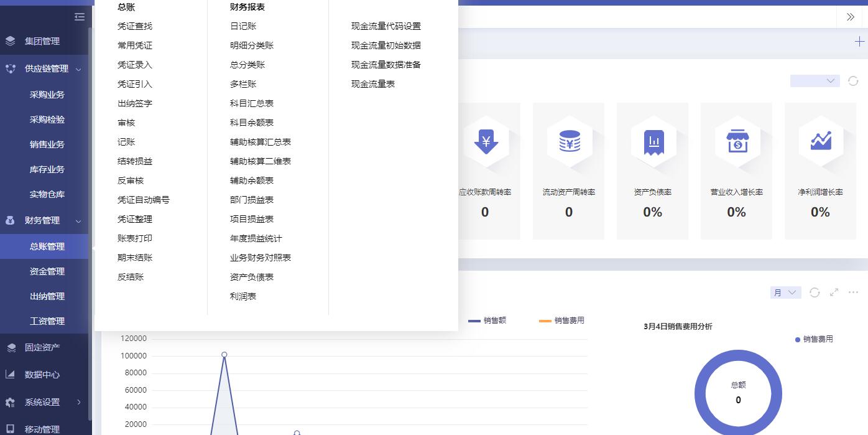This screenshot has width=868, height=435.
Task: Open 利润表 report
Action: tap(243, 296)
